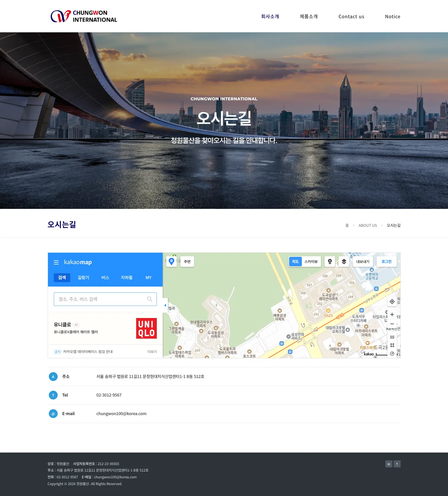Click the 주변 nearby button
The height and width of the screenshot is (496, 448).
[187, 262]
